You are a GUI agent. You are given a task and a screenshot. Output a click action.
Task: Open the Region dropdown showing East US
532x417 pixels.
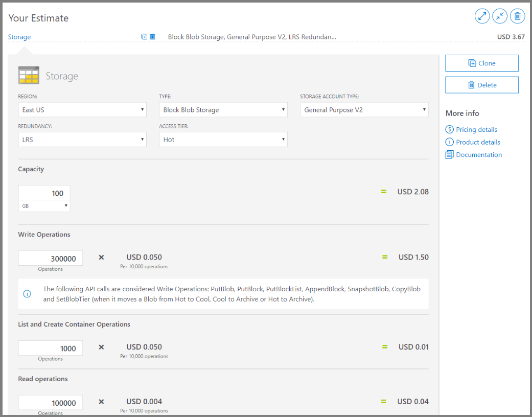(82, 109)
